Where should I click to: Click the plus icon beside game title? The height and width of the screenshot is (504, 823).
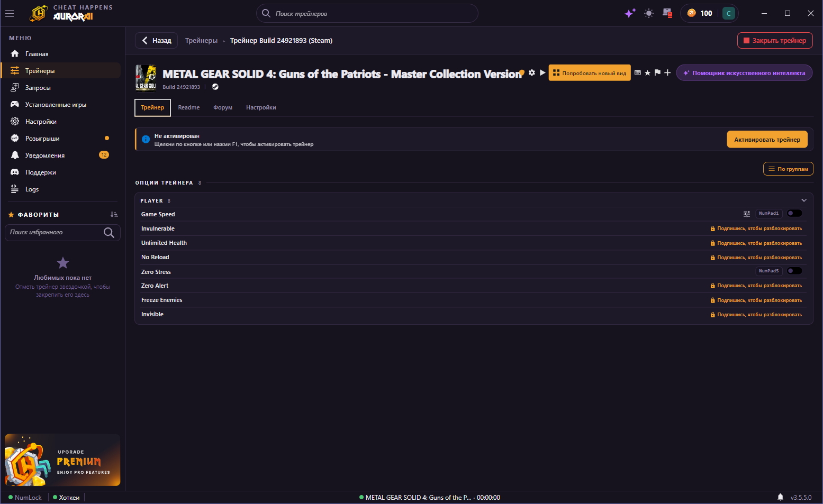click(667, 72)
